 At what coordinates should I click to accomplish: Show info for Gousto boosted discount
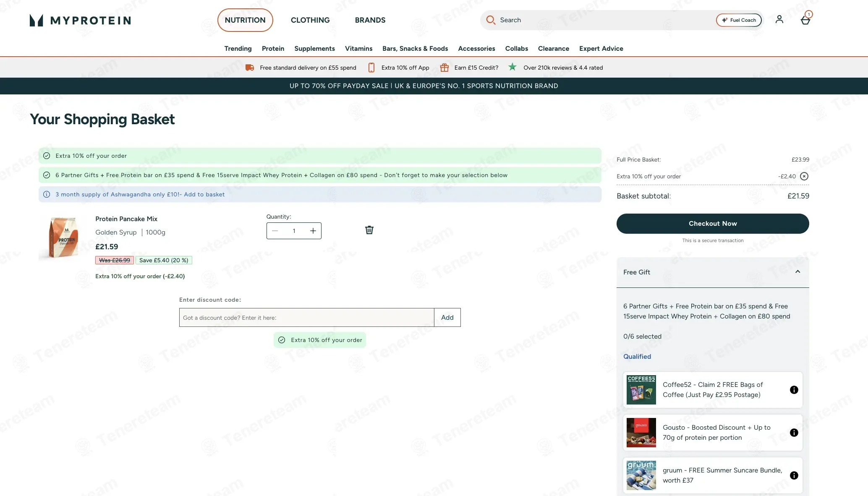[x=794, y=433]
